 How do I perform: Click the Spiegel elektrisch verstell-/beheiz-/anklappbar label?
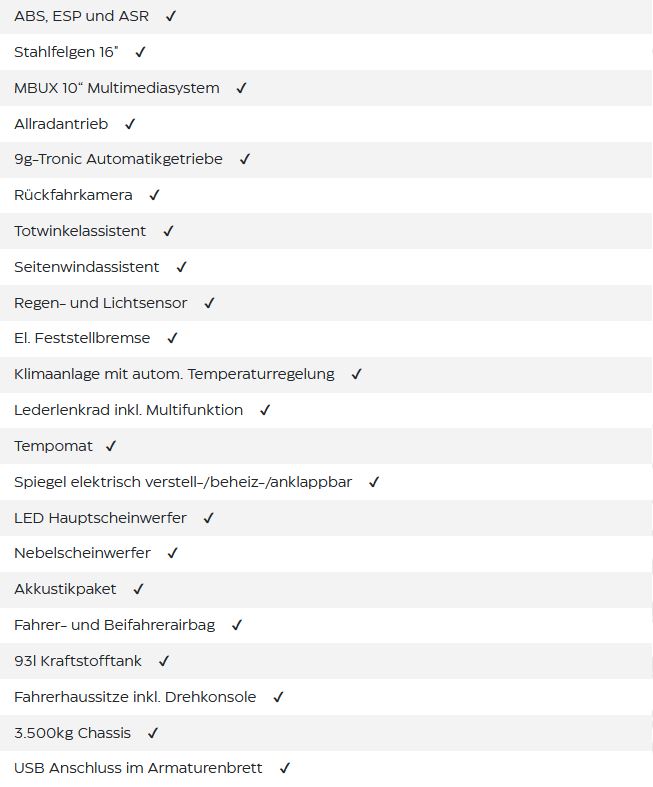[183, 482]
